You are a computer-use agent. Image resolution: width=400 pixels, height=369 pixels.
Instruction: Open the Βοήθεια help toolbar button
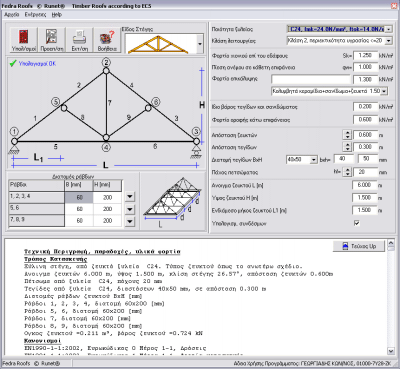click(x=107, y=40)
